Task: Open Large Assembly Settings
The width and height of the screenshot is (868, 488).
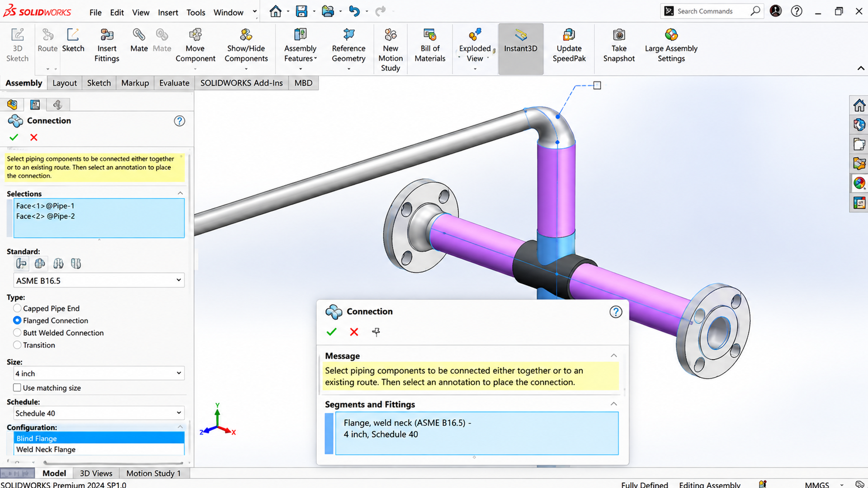Action: (671, 46)
